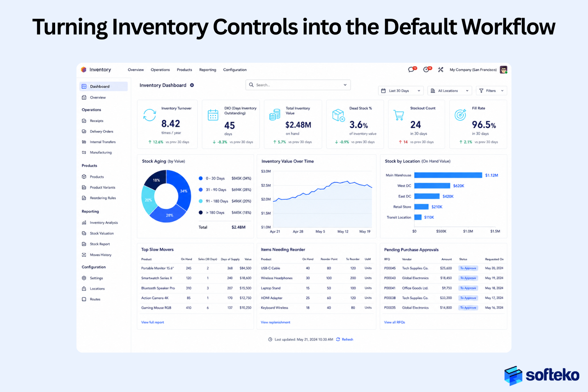Screen dimensions: 588x392
Task: Click the Receipts sidebar icon
Action: (84, 121)
